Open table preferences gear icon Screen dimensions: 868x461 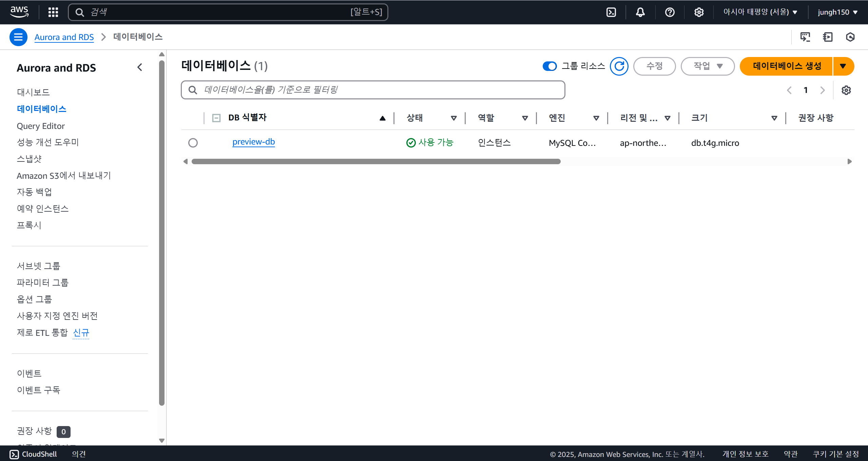pyautogui.click(x=846, y=90)
